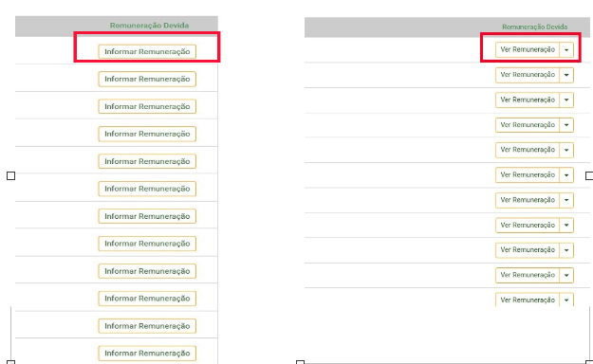Open the eighth Ver Remuneração button from top

[x=528, y=225]
